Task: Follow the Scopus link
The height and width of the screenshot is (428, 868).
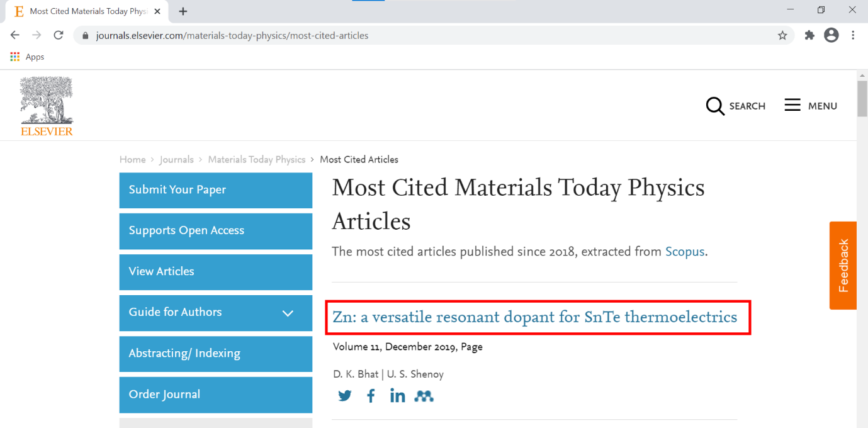Action: tap(685, 252)
